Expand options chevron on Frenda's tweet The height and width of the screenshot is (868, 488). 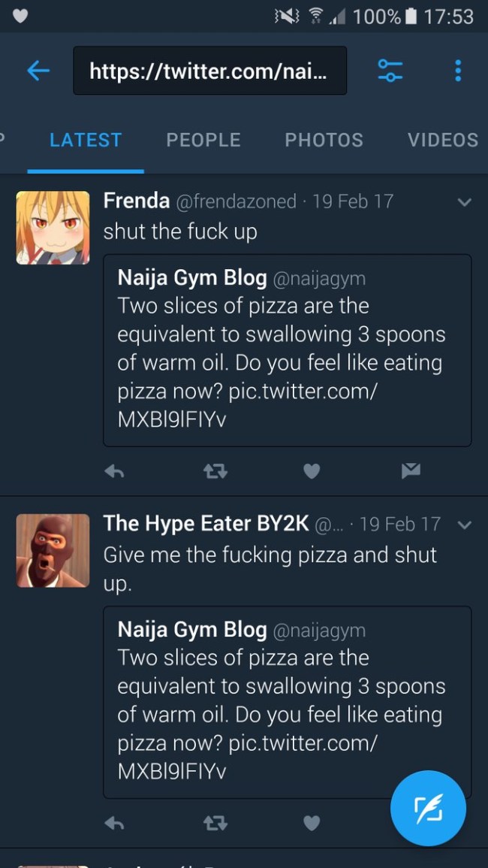(x=465, y=202)
